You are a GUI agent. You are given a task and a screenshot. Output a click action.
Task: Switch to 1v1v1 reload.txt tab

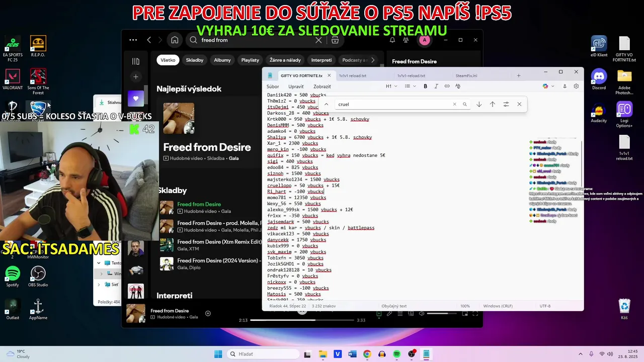coord(353,76)
